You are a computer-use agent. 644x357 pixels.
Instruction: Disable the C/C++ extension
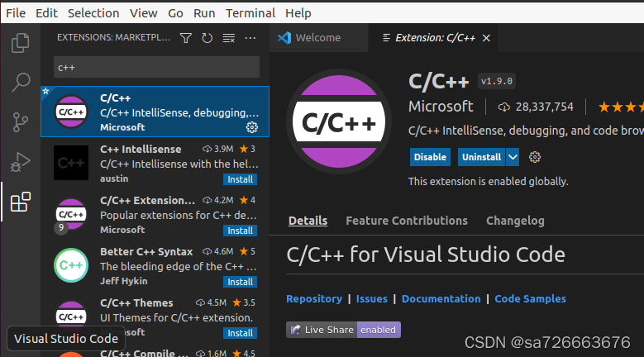pyautogui.click(x=430, y=157)
